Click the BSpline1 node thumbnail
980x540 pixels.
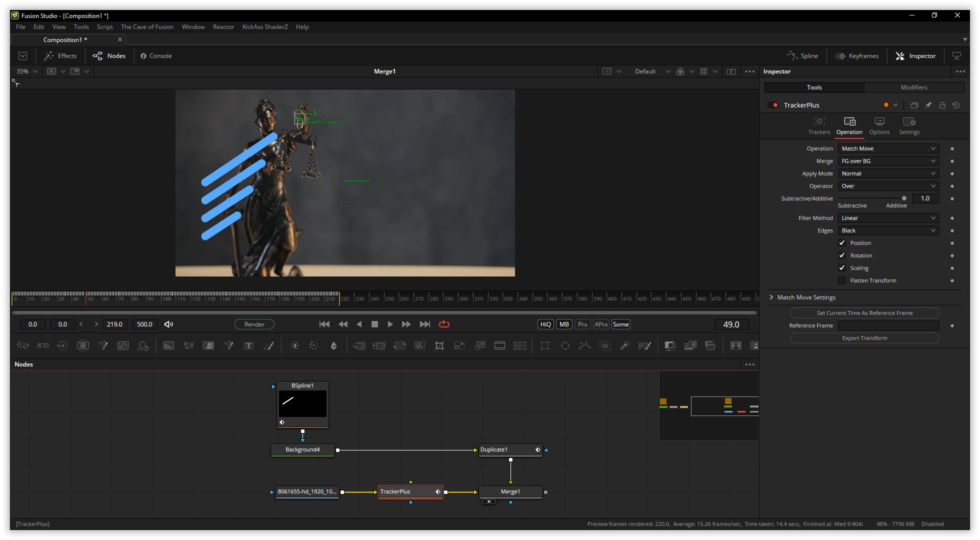click(302, 404)
